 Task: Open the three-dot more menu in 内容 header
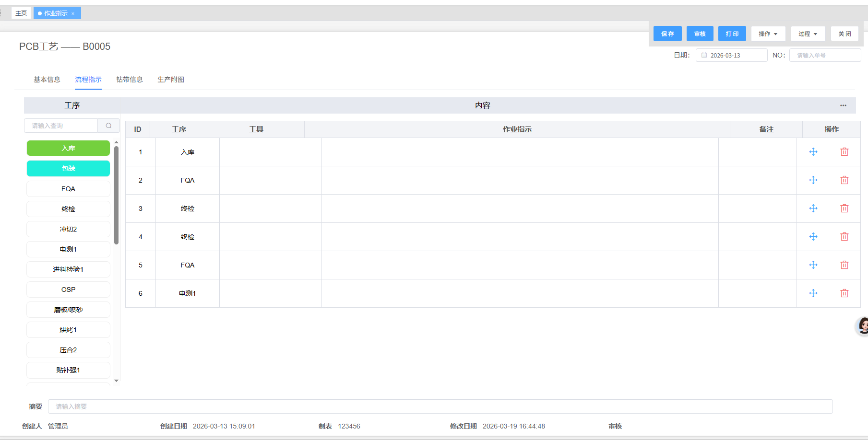pos(843,105)
